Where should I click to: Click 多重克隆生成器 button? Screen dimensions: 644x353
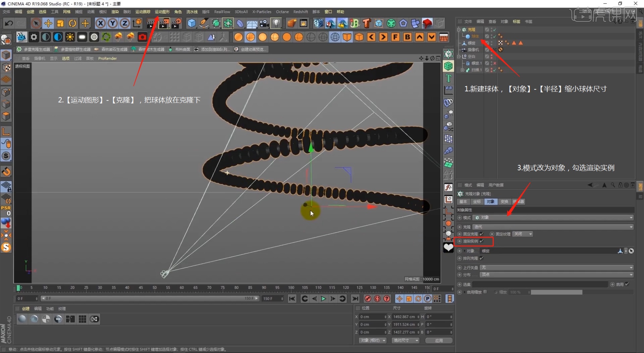pos(34,49)
